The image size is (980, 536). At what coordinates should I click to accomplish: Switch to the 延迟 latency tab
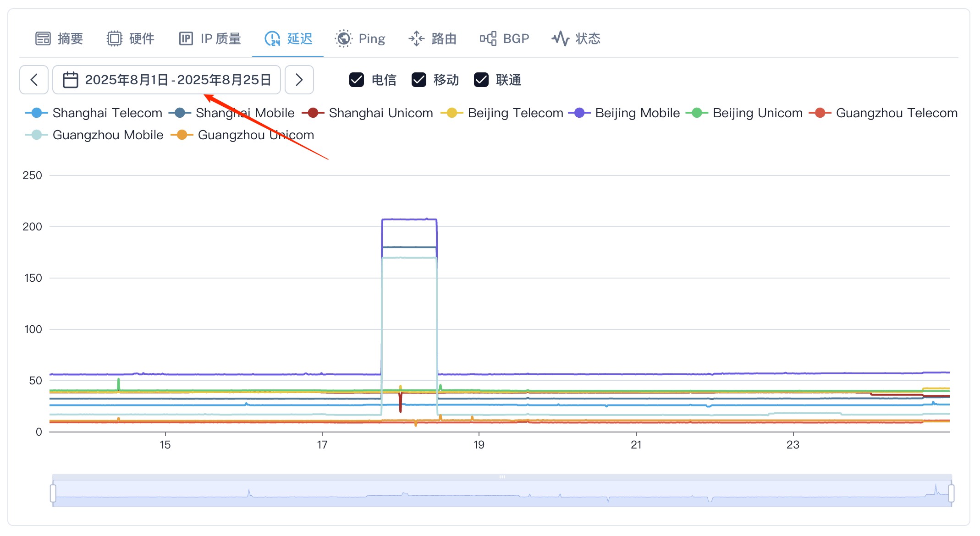[300, 38]
